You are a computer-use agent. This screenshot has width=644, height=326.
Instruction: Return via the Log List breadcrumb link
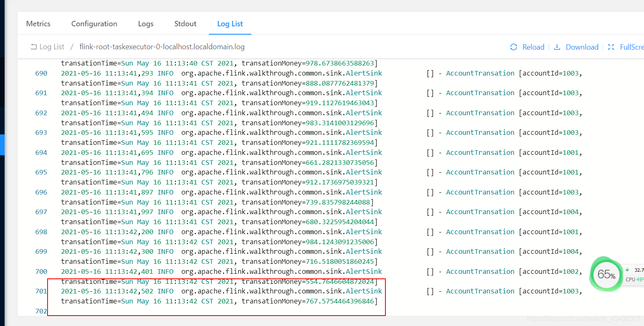(51, 47)
